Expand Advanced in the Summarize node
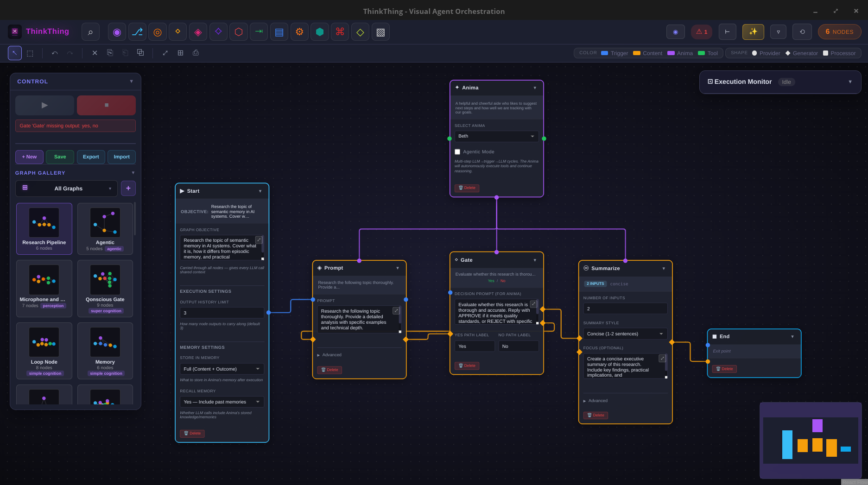868x485 pixels. [x=596, y=401]
